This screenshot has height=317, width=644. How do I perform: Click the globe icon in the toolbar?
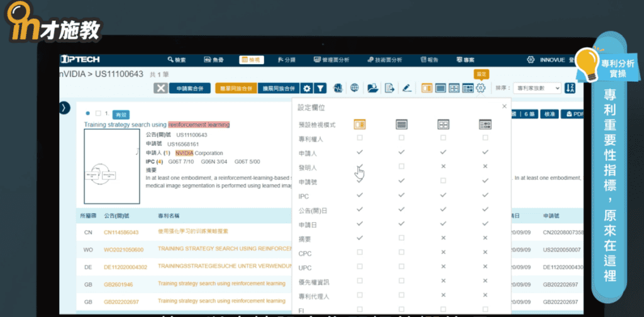click(x=355, y=88)
